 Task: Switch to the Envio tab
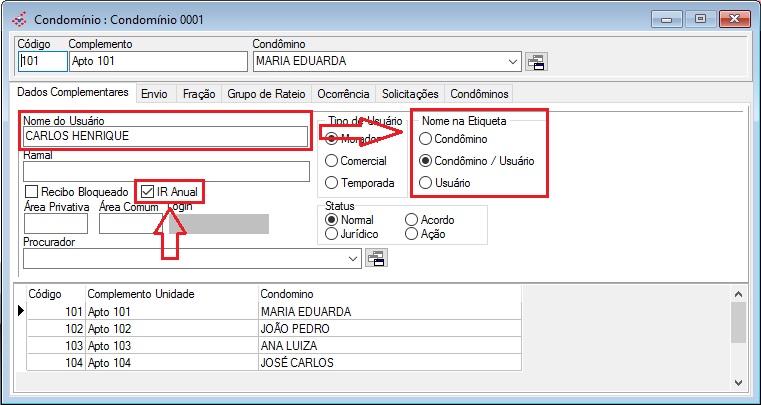pyautogui.click(x=154, y=94)
